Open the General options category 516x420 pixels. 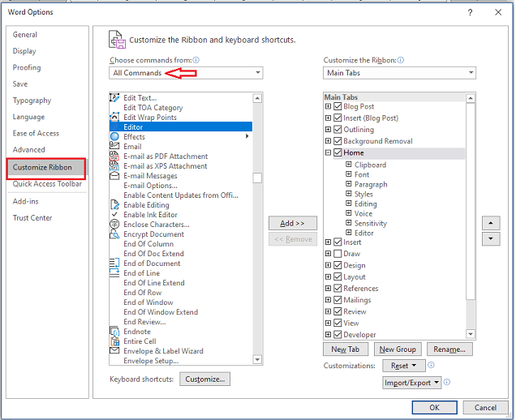25,35
